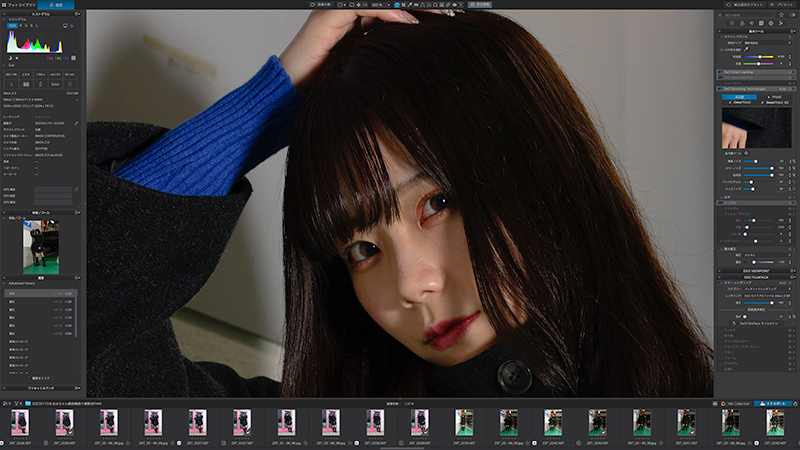Toggle the DxO Denoising Technologies switch

721,89
